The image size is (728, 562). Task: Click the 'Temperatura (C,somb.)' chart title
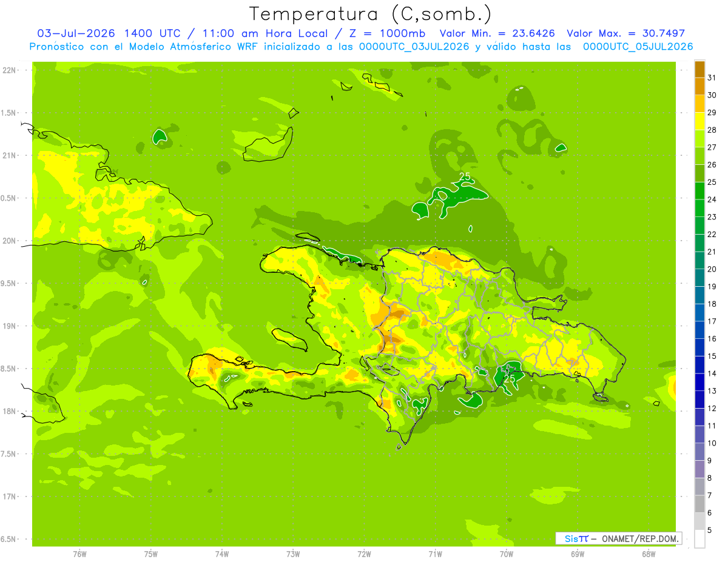(371, 14)
